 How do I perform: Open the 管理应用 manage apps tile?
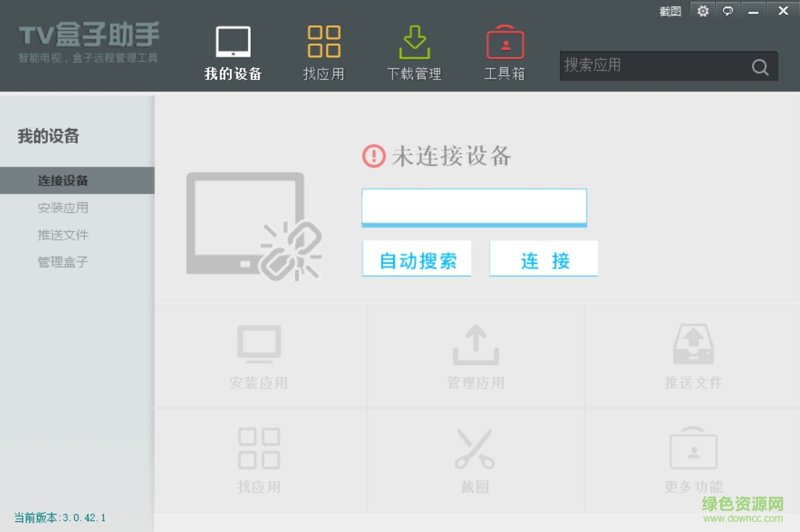475,355
